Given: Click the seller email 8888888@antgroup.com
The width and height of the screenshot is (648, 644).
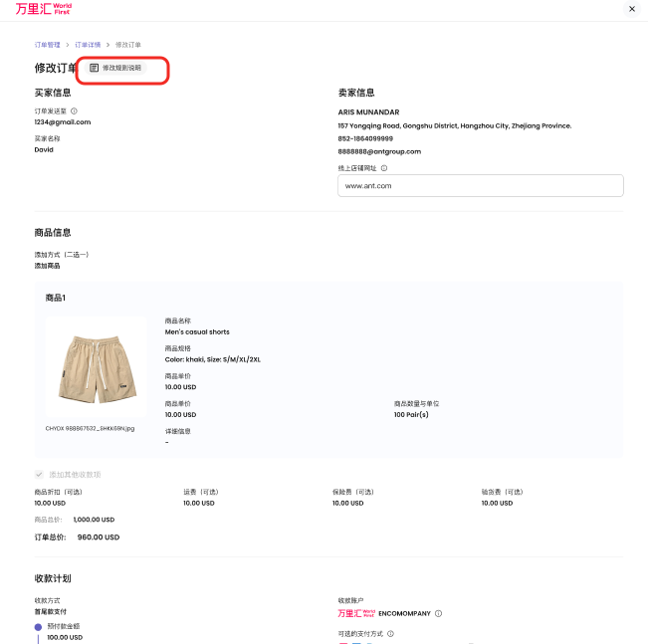Looking at the screenshot, I should click(379, 151).
